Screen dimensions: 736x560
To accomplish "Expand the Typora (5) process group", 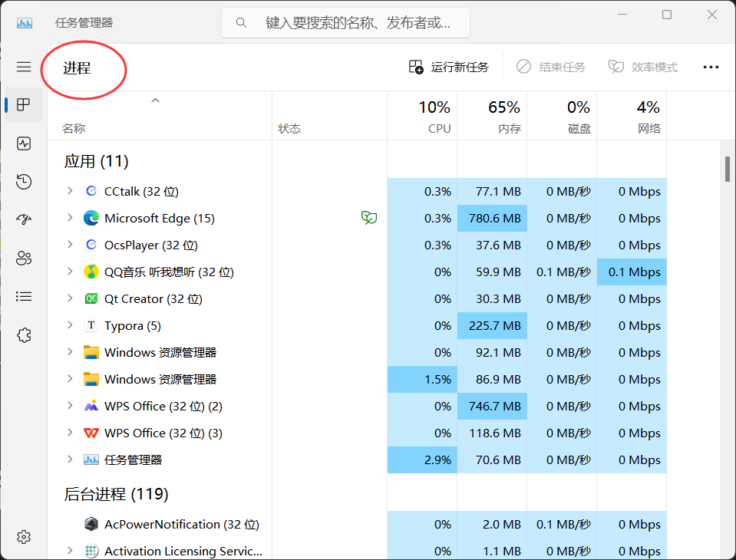I will tap(70, 324).
